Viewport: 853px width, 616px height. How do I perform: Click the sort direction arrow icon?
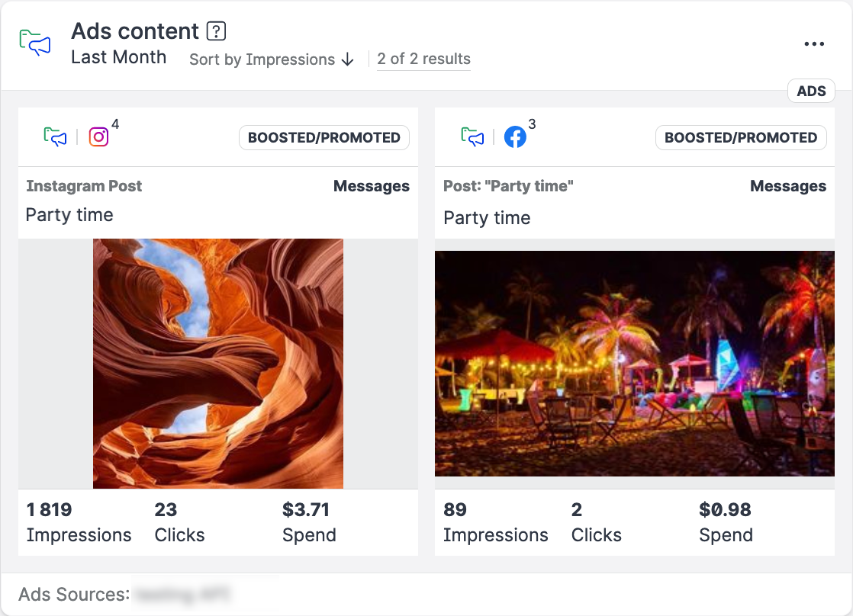348,59
